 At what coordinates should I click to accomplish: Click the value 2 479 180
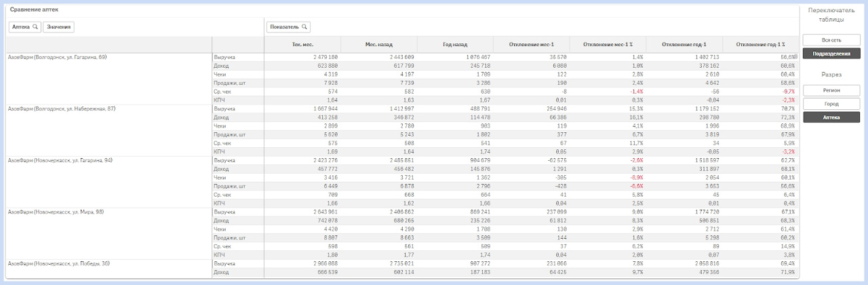pyautogui.click(x=324, y=57)
